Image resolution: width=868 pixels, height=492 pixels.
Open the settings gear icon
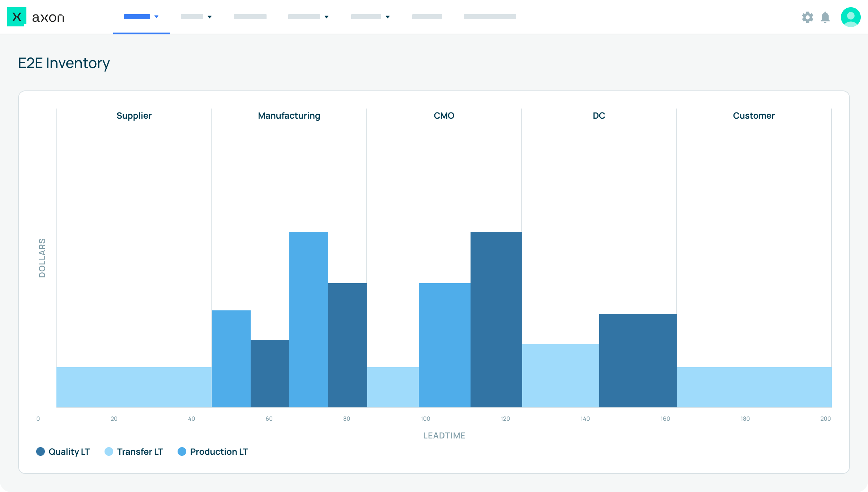(807, 17)
